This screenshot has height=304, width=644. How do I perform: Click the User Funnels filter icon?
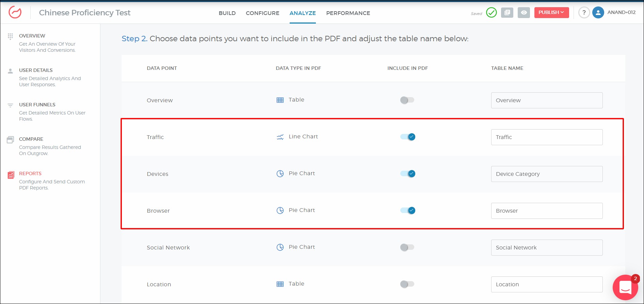[x=11, y=105]
